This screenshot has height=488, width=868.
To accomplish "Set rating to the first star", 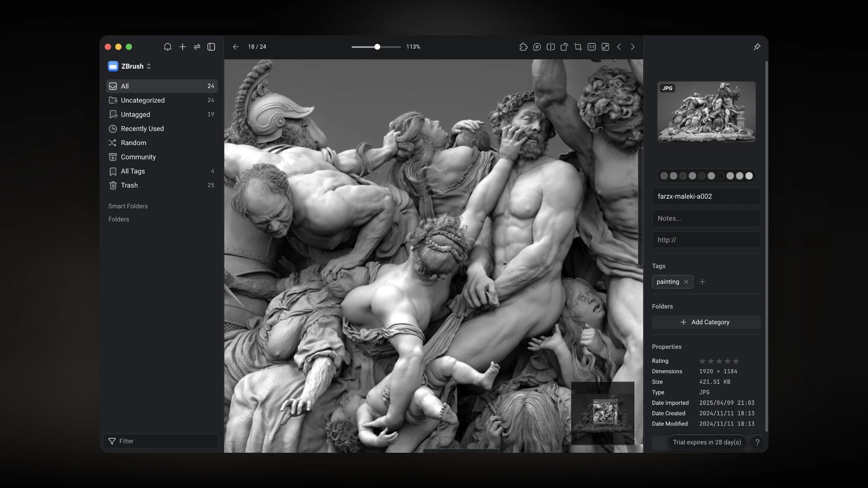I will 702,361.
